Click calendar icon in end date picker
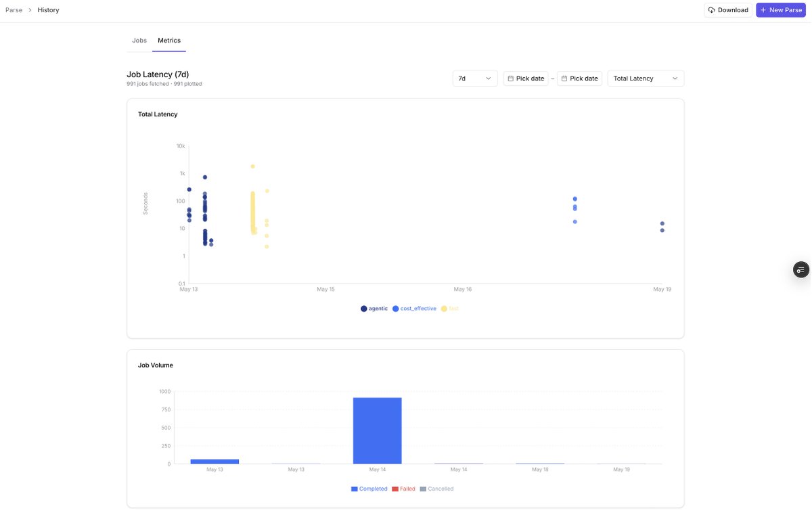Image resolution: width=812 pixels, height=515 pixels. (564, 79)
